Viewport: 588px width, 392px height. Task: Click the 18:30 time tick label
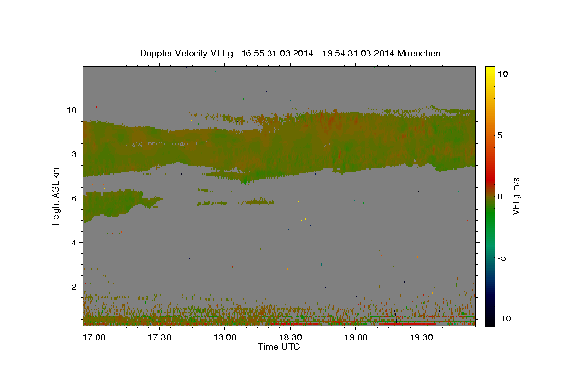point(290,338)
